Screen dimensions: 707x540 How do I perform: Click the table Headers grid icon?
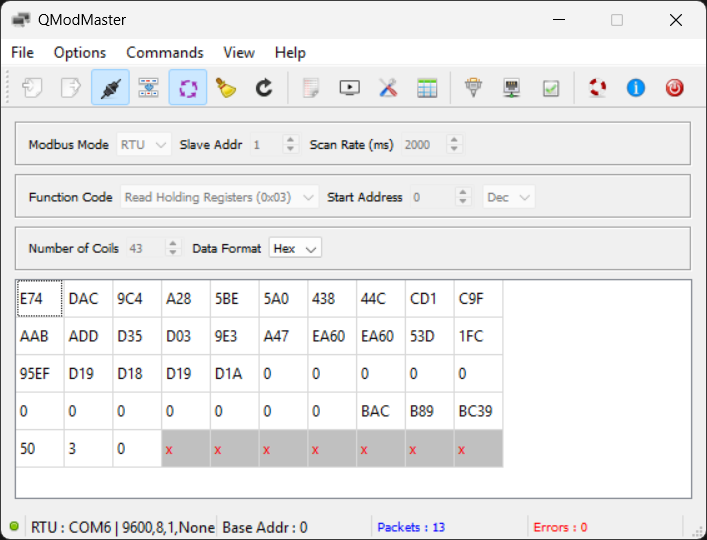[x=427, y=88]
